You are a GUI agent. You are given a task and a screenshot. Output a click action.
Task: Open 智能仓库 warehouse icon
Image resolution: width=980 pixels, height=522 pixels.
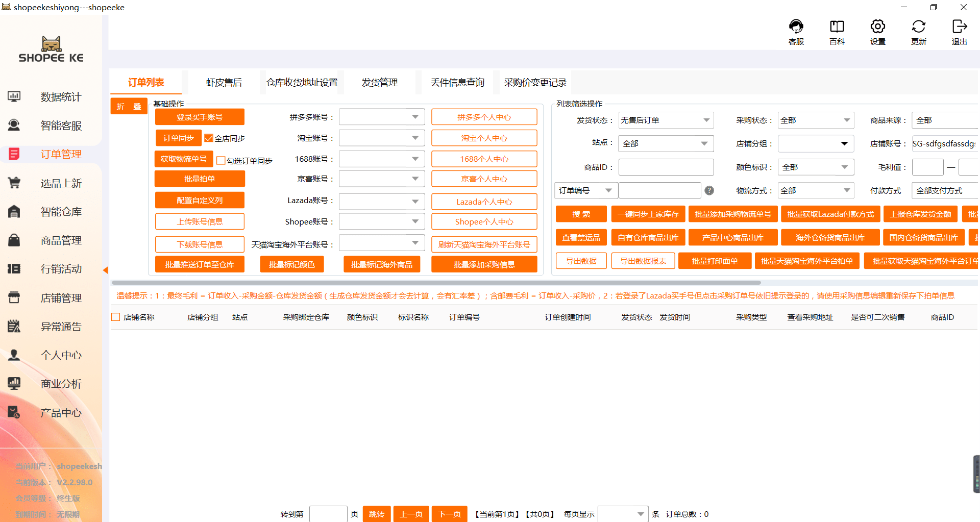[x=14, y=211]
